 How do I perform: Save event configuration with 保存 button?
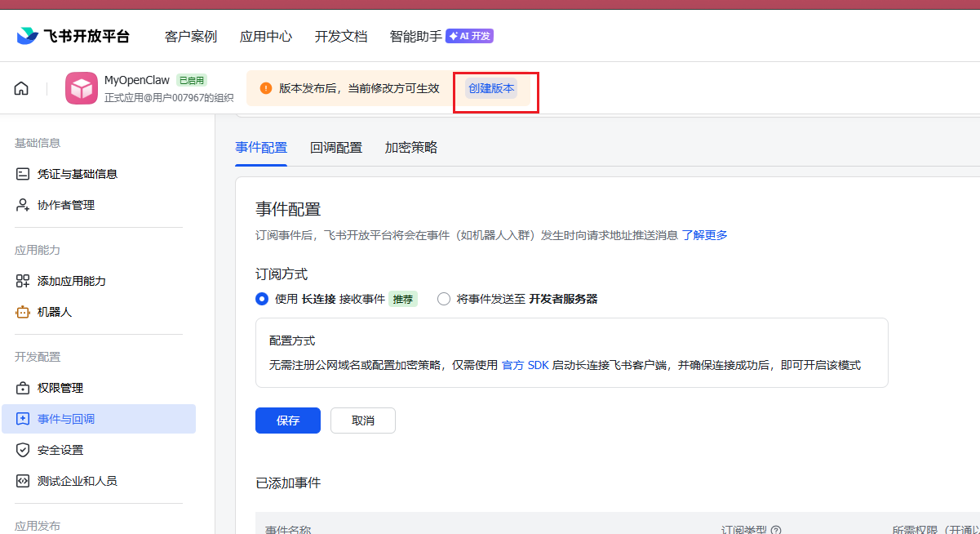[x=287, y=421]
